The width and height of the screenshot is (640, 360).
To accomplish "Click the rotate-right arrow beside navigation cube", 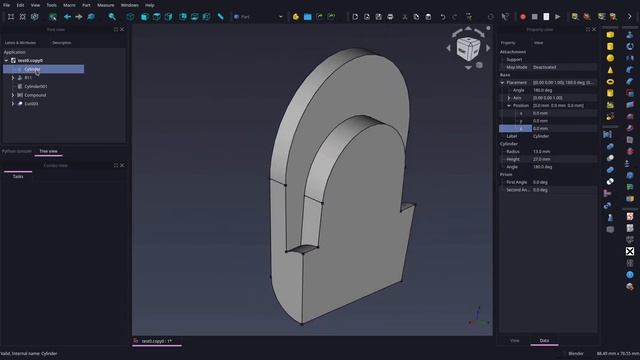I will pos(488,48).
